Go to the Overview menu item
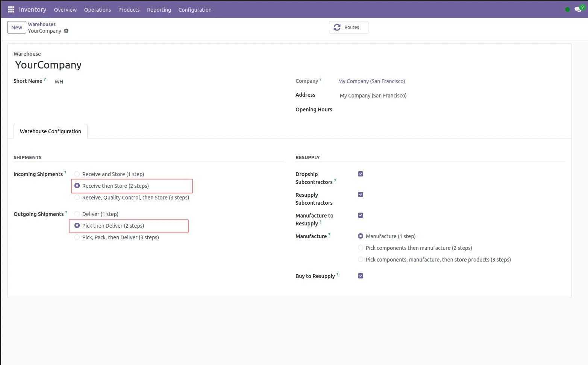Screen dimensions: 588x365 [65, 10]
